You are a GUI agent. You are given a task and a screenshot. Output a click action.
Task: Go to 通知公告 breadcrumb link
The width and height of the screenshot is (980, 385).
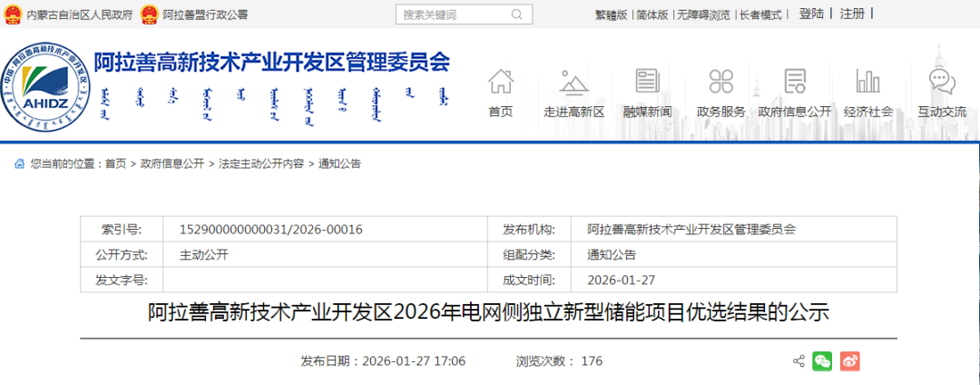[339, 163]
